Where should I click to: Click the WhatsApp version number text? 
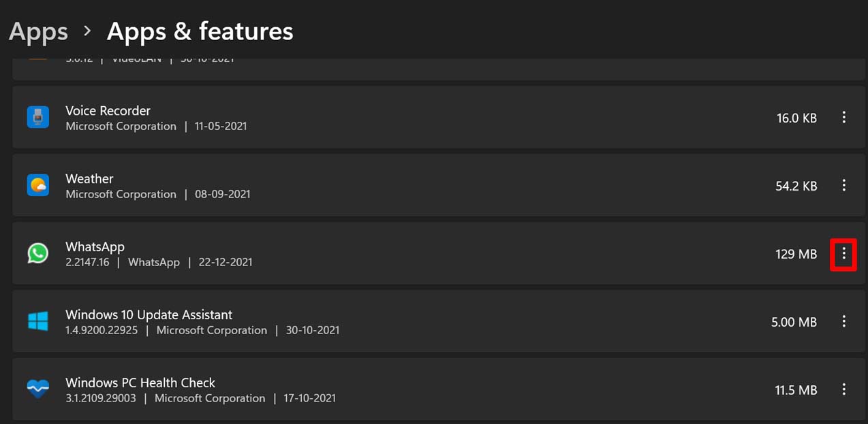tap(87, 262)
